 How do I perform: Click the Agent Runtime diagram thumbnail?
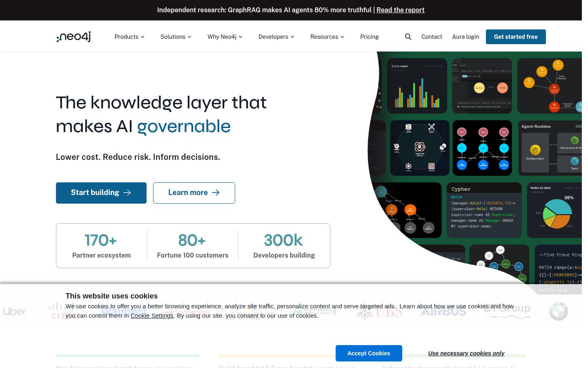tap(550, 148)
